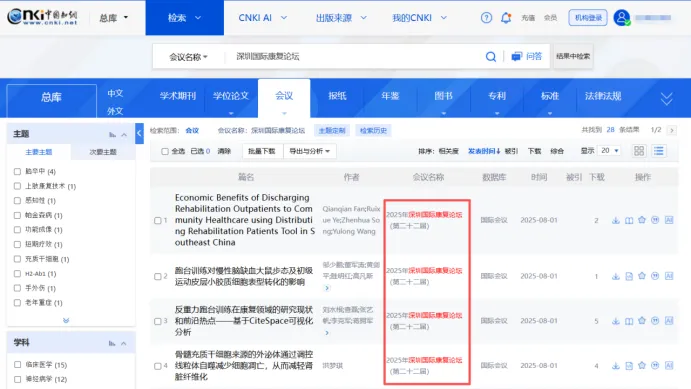
Task: Go to next results page arrow
Action: 672,130
